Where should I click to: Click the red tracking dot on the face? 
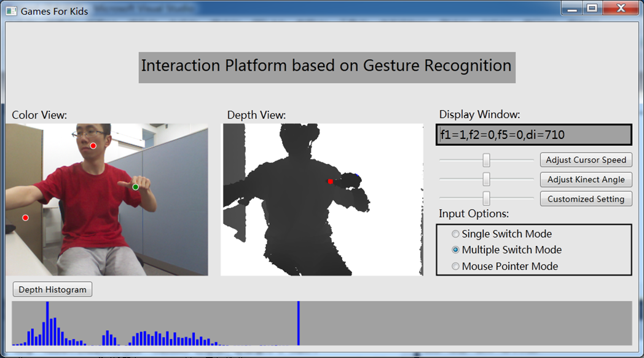pyautogui.click(x=93, y=146)
